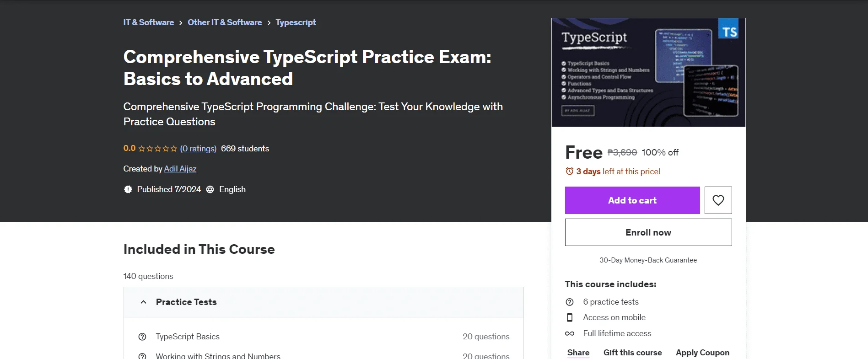Click the mobile phone icon by Access on mobile

570,317
